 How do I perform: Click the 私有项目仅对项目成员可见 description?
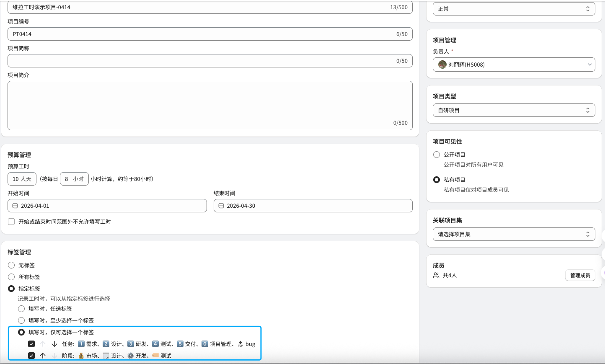point(476,190)
